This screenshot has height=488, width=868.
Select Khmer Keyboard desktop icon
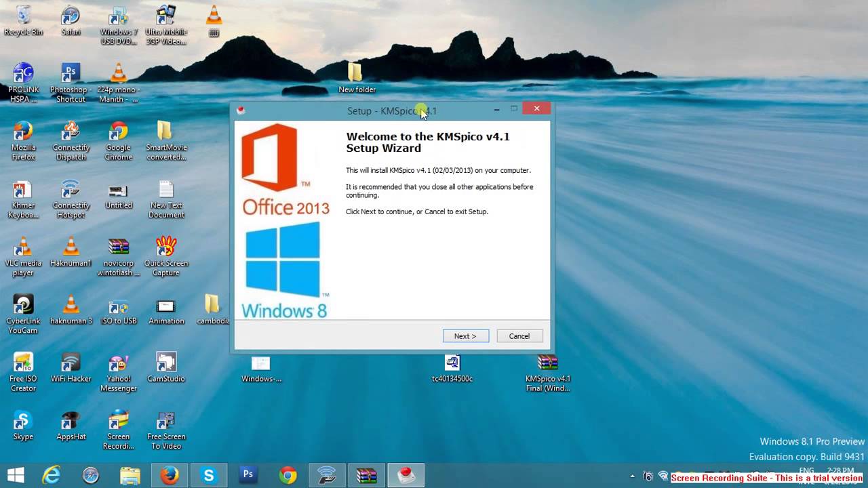23,199
